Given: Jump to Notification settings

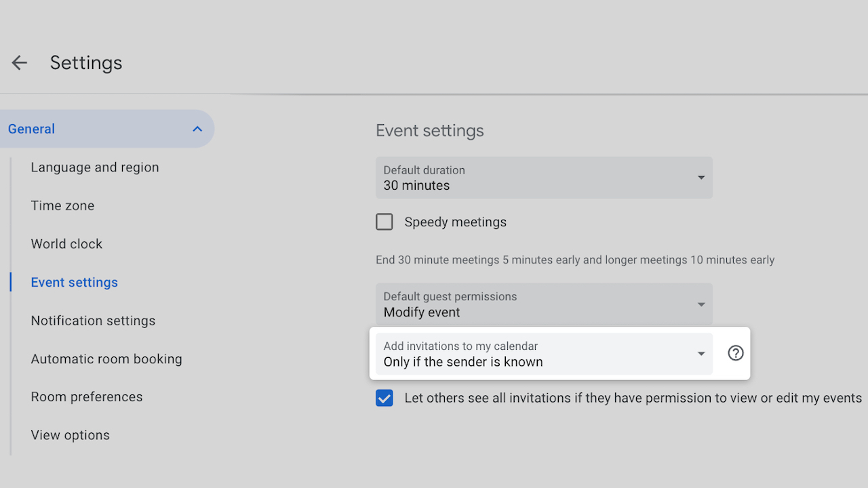Looking at the screenshot, I should [x=93, y=321].
